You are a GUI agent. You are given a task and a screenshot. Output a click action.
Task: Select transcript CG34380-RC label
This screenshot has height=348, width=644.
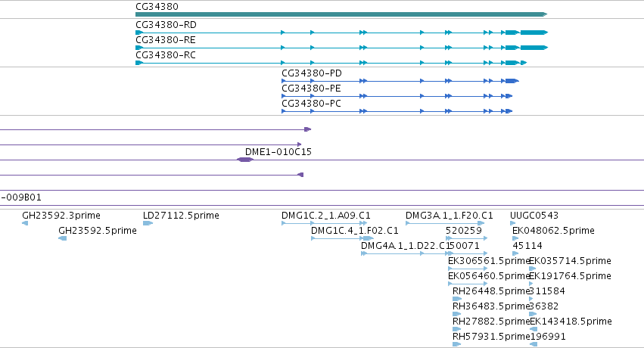(x=166, y=55)
